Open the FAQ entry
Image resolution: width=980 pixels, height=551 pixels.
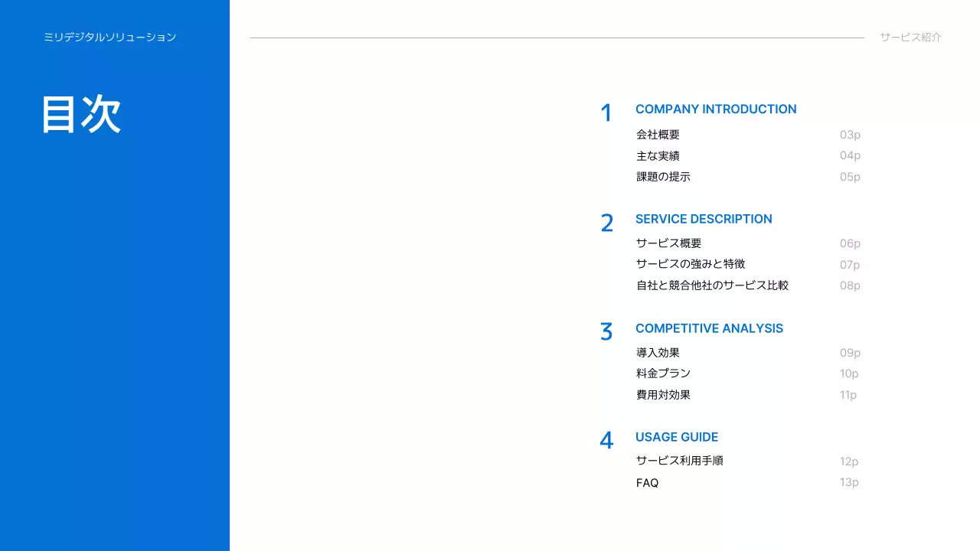647,483
